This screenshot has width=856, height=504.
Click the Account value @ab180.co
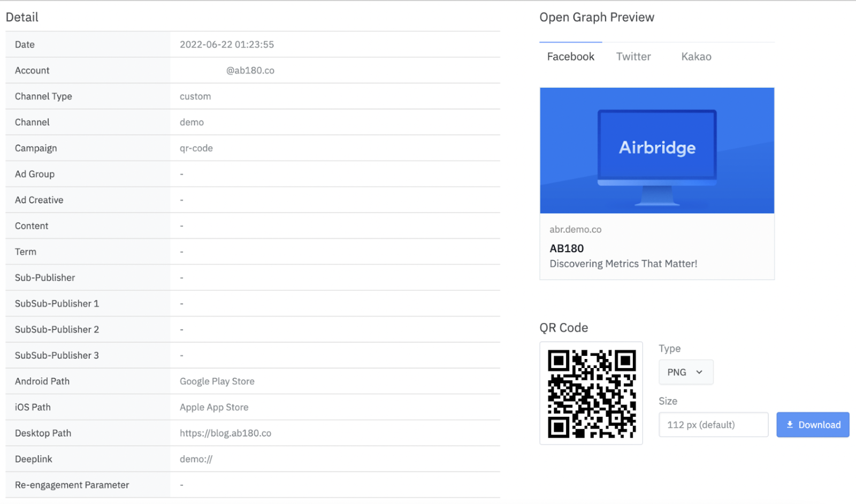pos(249,70)
